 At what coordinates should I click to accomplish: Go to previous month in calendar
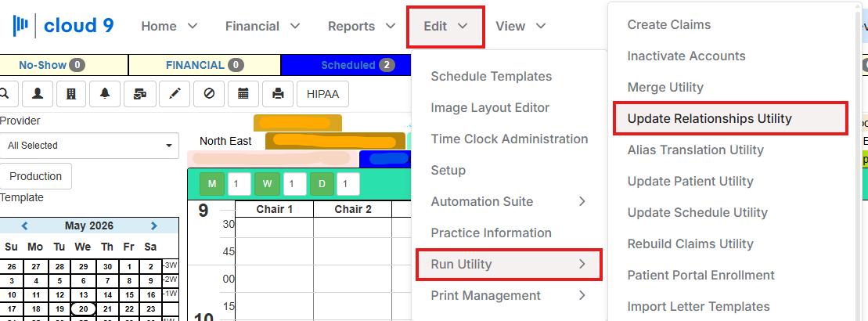pos(24,225)
